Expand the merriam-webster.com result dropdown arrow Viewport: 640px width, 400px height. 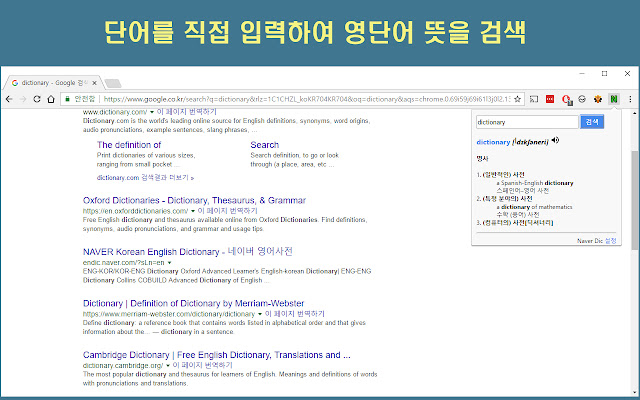260,314
